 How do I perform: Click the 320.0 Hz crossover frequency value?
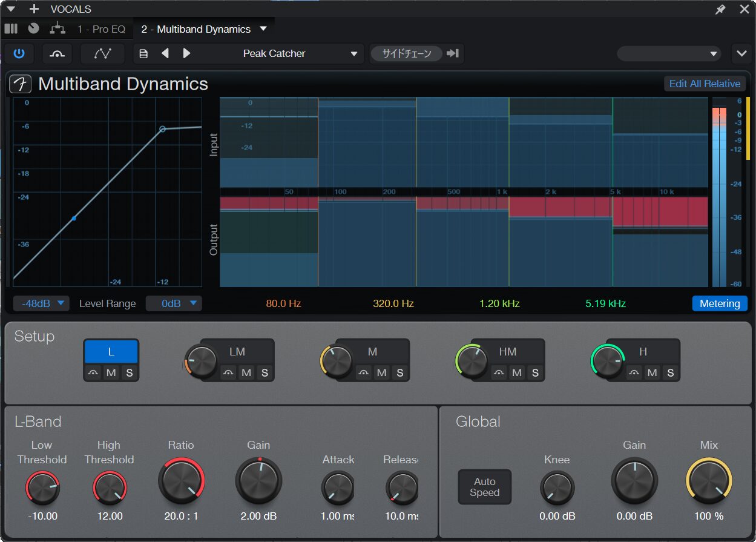(x=393, y=303)
